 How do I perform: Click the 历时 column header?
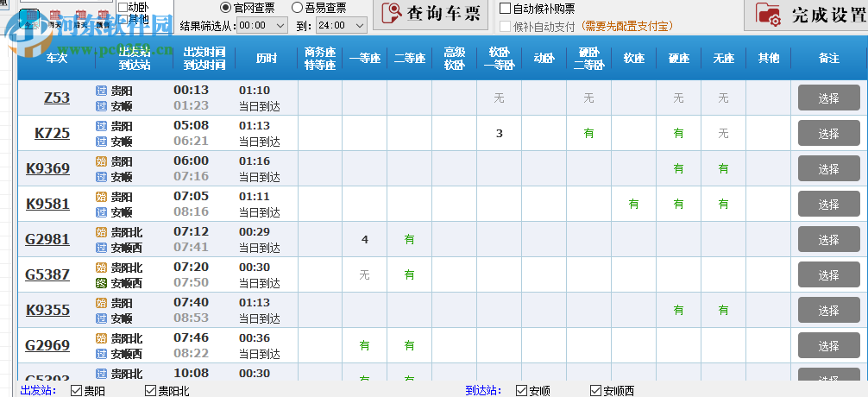point(267,58)
